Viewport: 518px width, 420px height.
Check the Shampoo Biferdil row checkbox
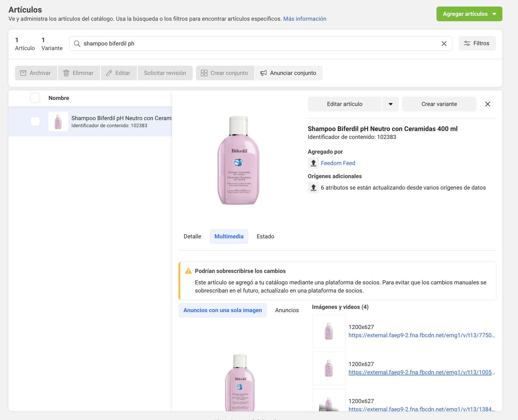pyautogui.click(x=35, y=121)
